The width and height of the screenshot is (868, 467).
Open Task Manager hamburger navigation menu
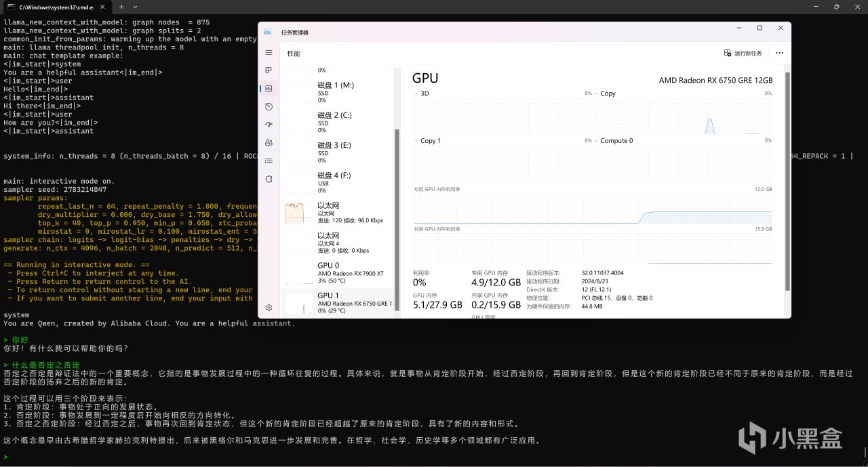pos(269,53)
